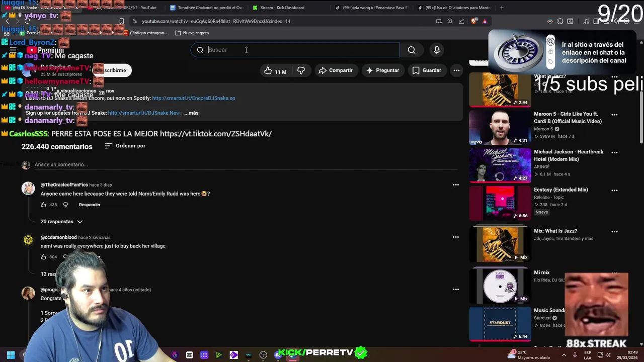Open the smarturl.it/DJSnake.News link

click(145, 113)
